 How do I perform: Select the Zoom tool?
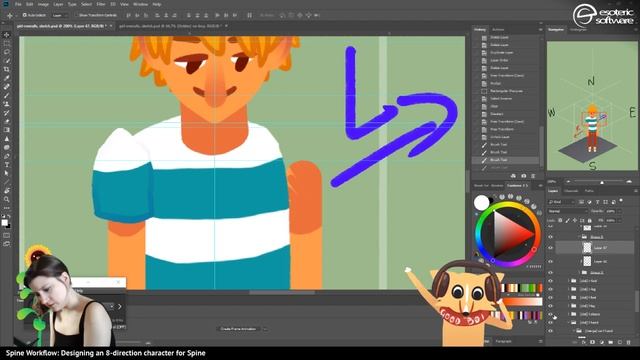pyautogui.click(x=7, y=199)
